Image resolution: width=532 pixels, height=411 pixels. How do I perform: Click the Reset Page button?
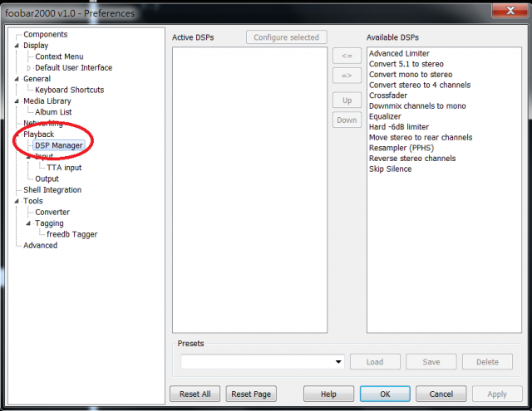click(x=251, y=394)
